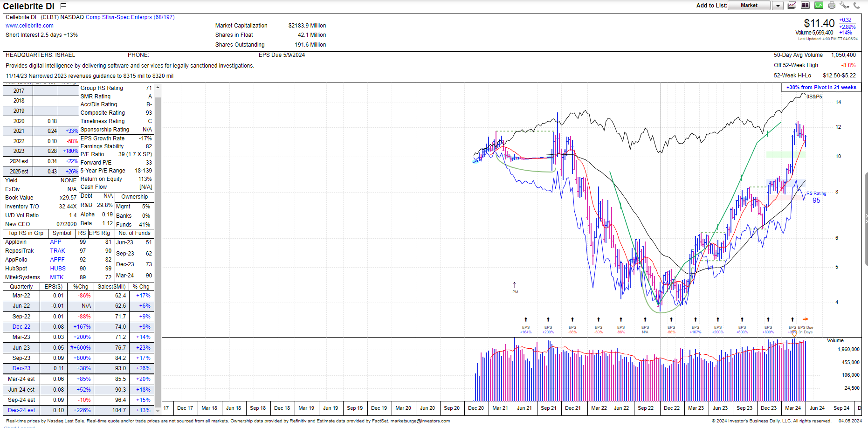
Task: Click the Acc/Dis Rating row
Action: pos(116,104)
